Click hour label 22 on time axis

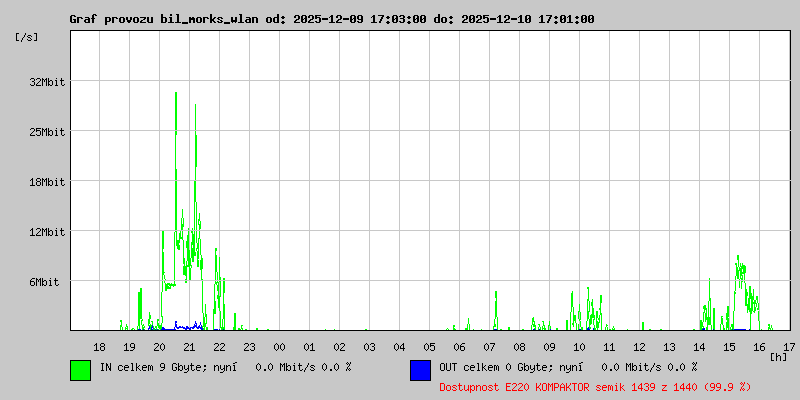coord(219,347)
